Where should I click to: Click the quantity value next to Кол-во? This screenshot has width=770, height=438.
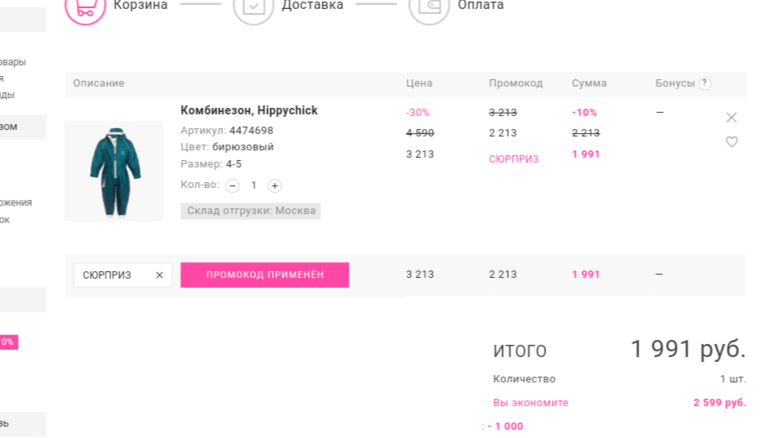pyautogui.click(x=254, y=186)
